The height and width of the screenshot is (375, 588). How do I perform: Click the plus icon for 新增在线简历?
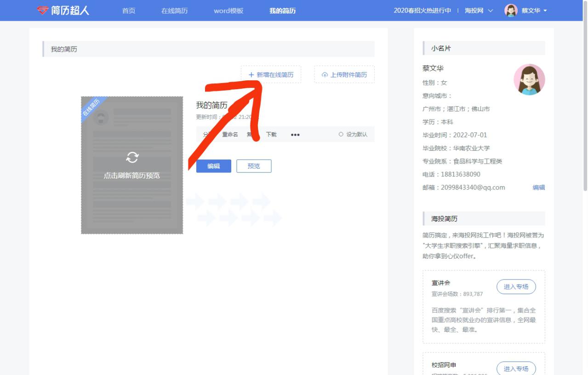[251, 75]
